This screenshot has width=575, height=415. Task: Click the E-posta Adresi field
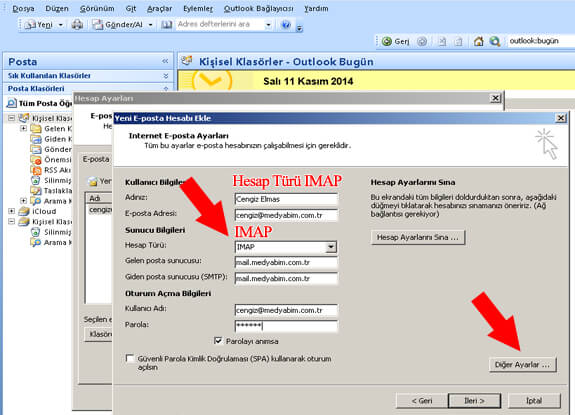286,215
